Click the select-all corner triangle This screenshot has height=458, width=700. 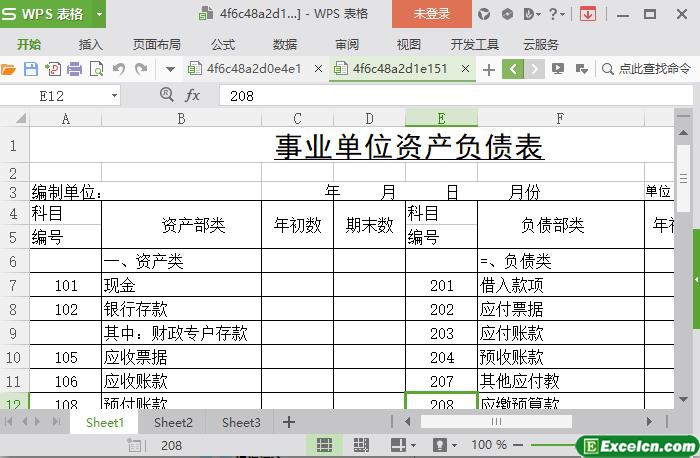(x=21, y=119)
